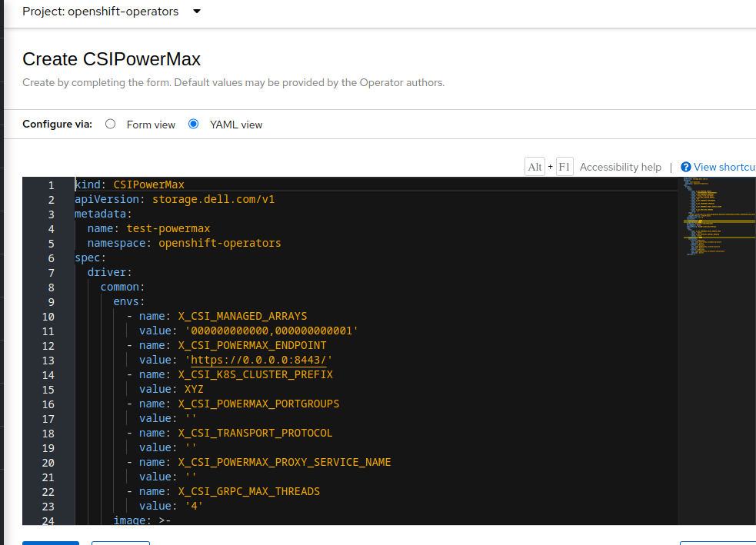Open Accessibility help
The height and width of the screenshot is (545, 756).
pos(620,167)
